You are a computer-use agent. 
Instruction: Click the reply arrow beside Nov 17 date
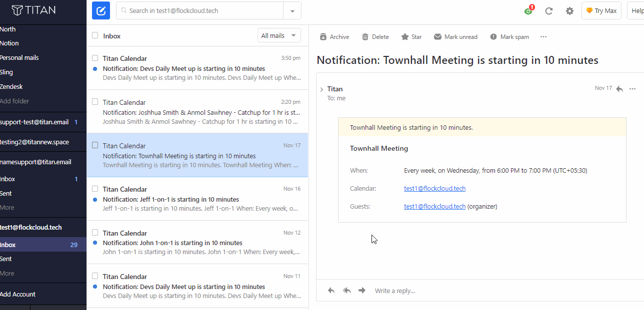[x=619, y=89]
